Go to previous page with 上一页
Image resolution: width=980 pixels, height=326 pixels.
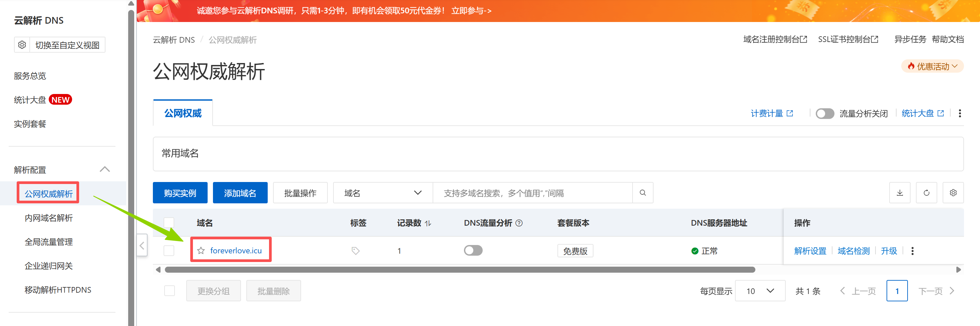pos(858,291)
